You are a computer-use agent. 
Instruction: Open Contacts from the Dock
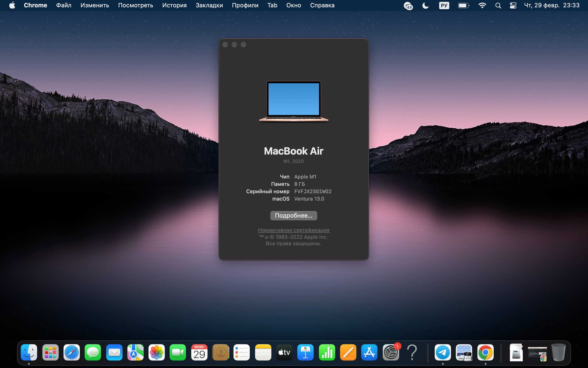221,352
